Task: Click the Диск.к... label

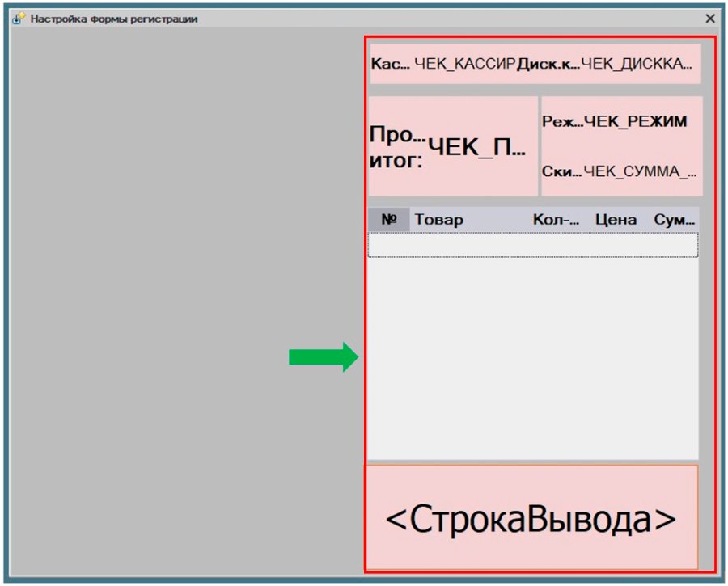Action: [548, 64]
